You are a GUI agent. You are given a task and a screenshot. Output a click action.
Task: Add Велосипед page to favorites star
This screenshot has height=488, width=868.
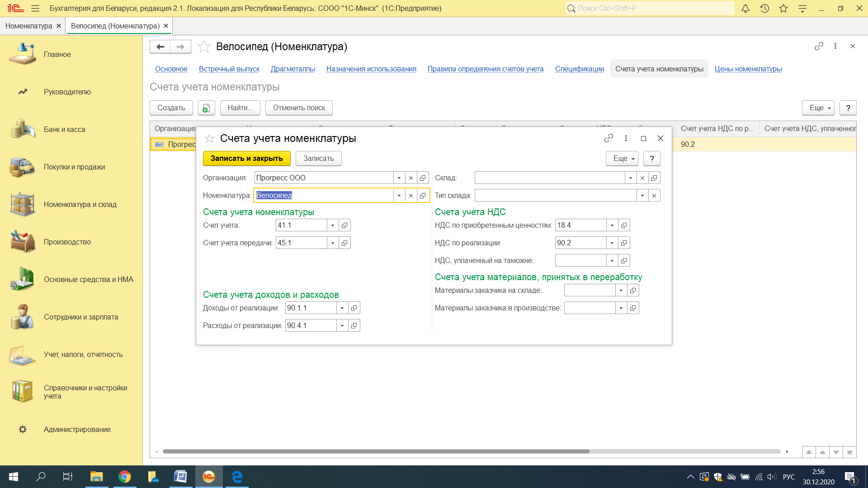[x=204, y=47]
